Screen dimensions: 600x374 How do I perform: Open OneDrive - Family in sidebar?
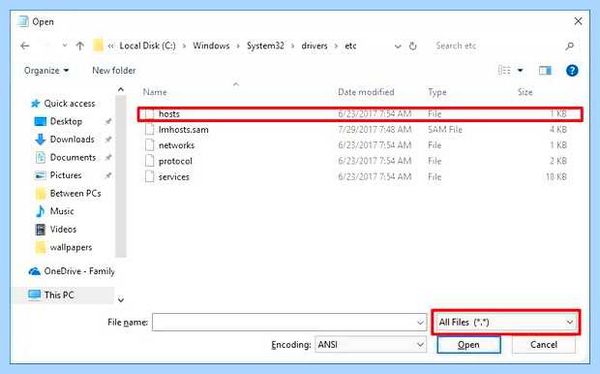[79, 271]
